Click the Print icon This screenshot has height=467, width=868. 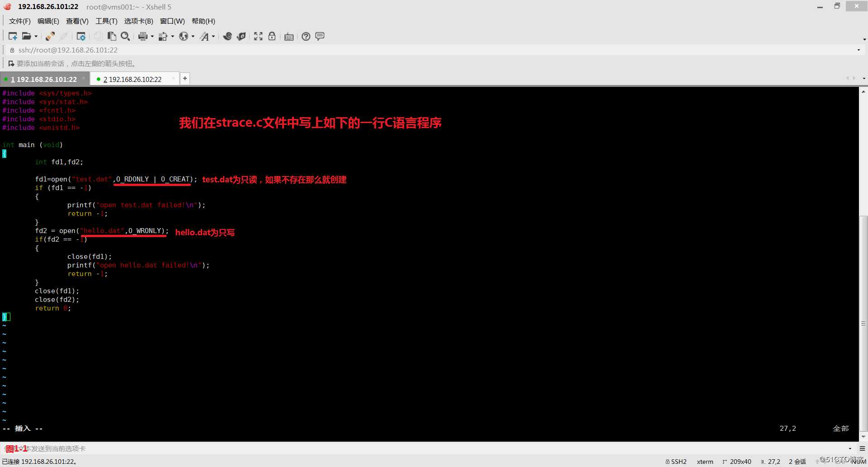pos(143,36)
